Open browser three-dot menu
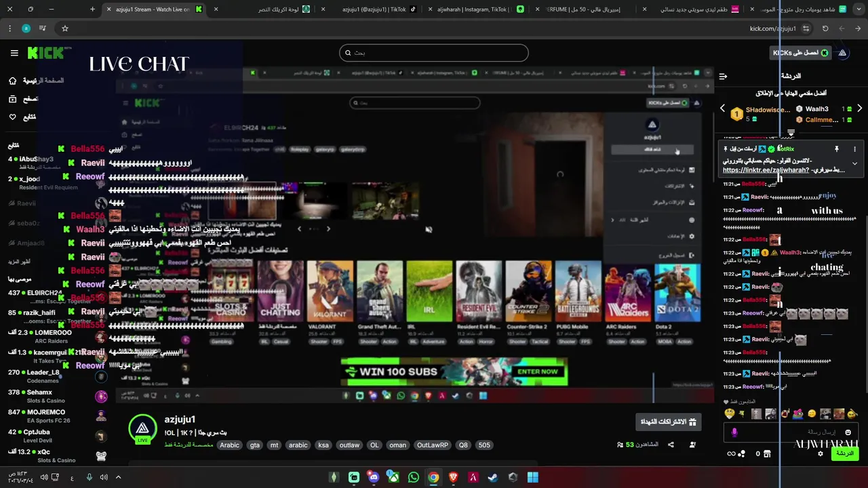This screenshot has width=868, height=488. pyautogui.click(x=9, y=28)
